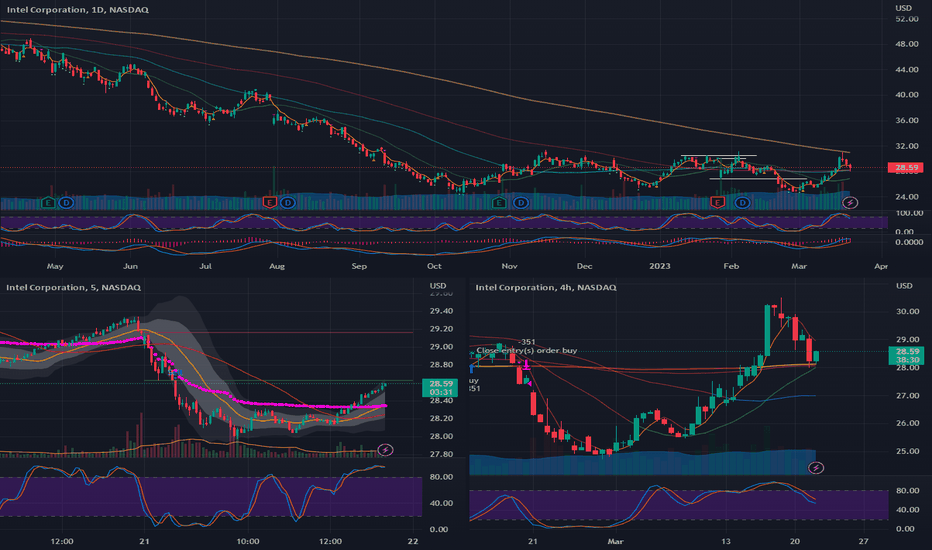Click the 22 date label on the 5-minute time axis
Image resolution: width=932 pixels, height=550 pixels.
pyautogui.click(x=413, y=541)
